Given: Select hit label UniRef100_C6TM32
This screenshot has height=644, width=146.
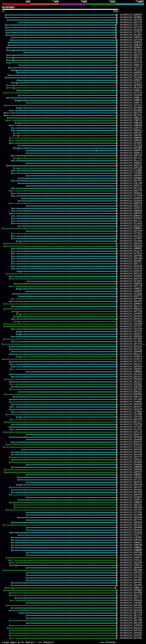Looking at the screenshot, I should click(131, 638).
